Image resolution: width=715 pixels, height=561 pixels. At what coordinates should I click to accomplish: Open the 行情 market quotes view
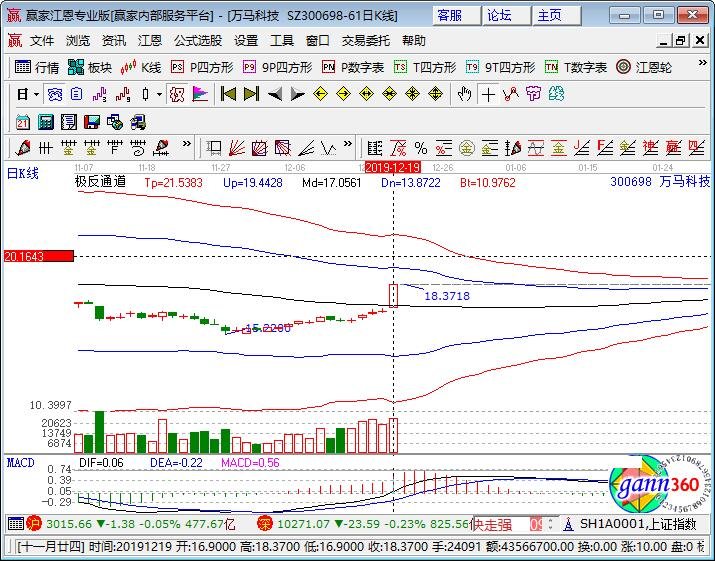(37, 68)
